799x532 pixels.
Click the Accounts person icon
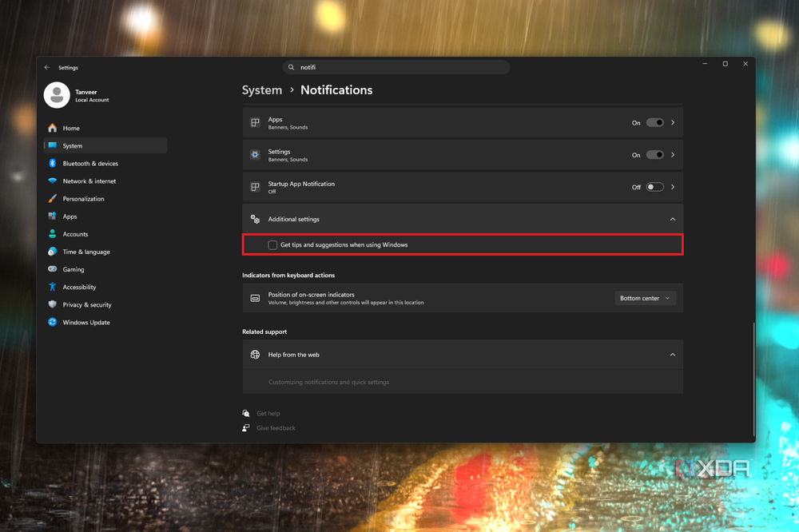(x=52, y=234)
